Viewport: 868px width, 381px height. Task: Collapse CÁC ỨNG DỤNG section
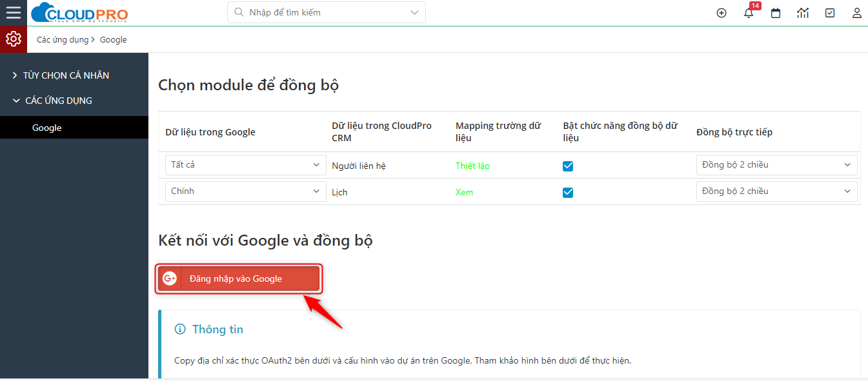(x=53, y=101)
